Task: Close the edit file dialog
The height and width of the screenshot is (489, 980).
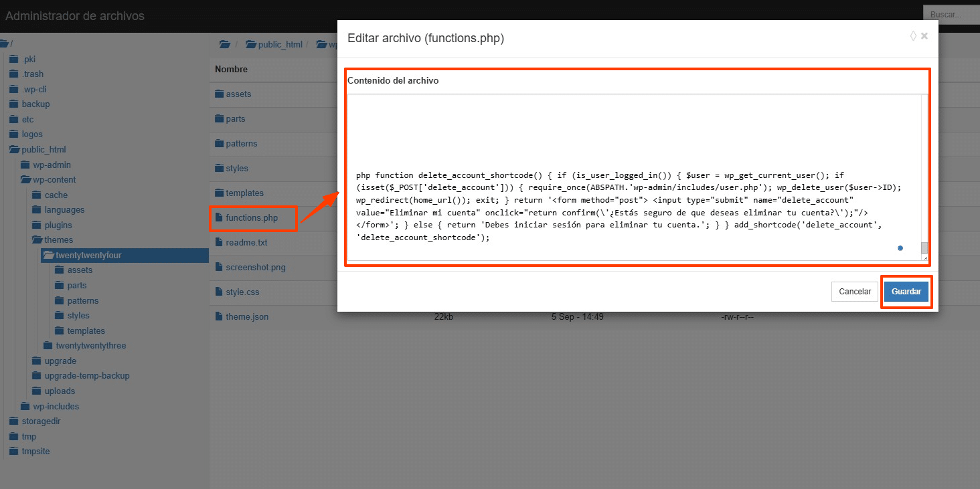Action: [924, 36]
